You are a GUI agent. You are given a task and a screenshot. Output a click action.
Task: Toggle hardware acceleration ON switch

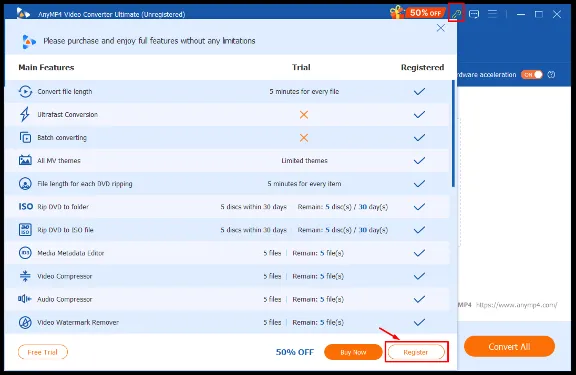point(532,75)
